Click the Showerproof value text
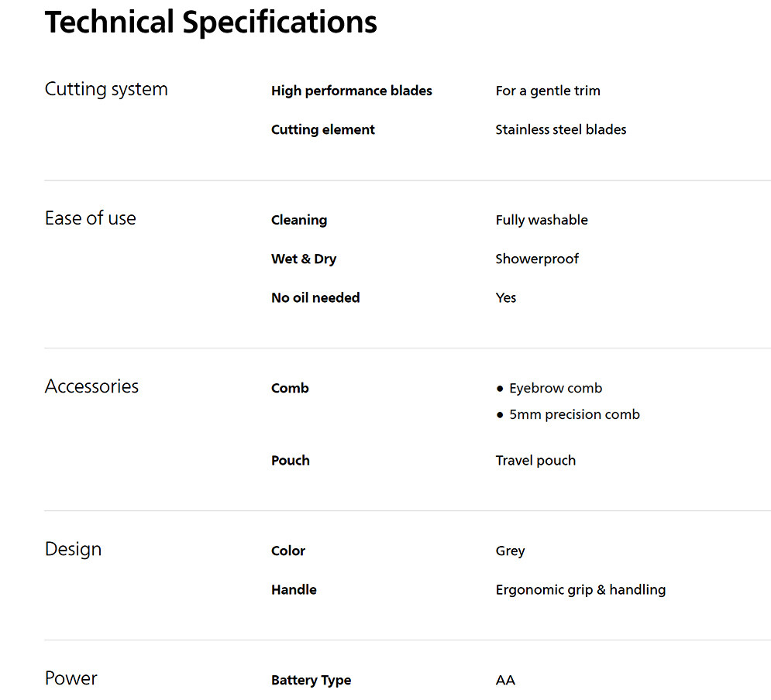 coord(536,259)
